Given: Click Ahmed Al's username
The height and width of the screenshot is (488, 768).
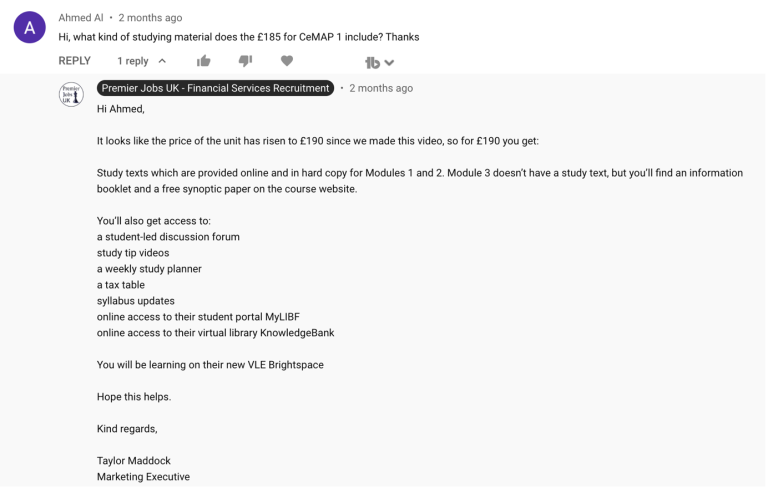Looking at the screenshot, I should tap(81, 18).
